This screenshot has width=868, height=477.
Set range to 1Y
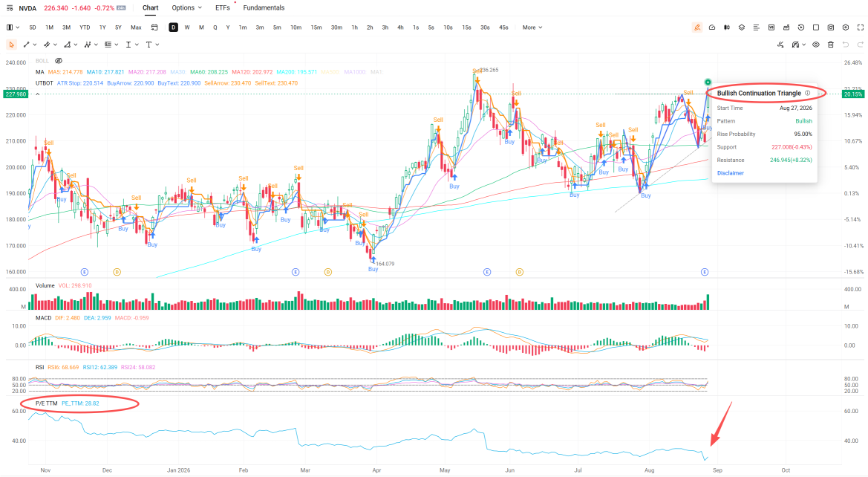[x=102, y=27]
